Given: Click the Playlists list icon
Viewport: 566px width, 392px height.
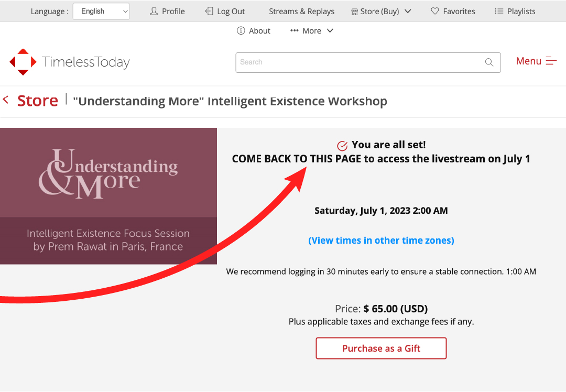Looking at the screenshot, I should [x=499, y=11].
